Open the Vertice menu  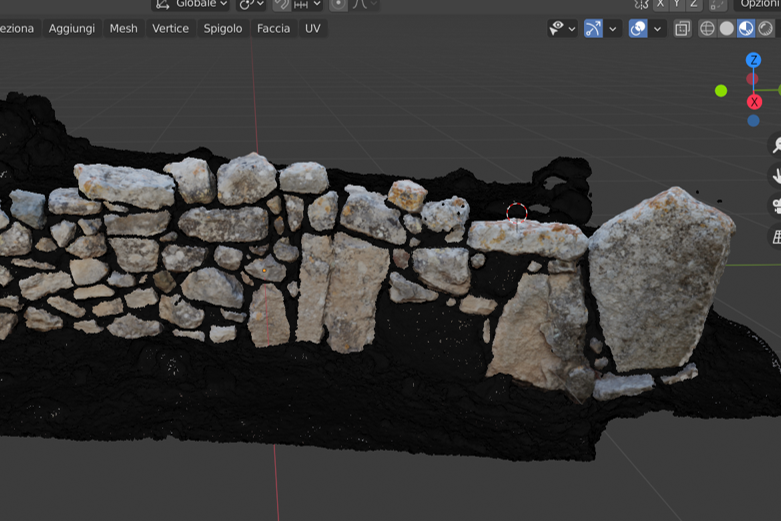click(170, 28)
